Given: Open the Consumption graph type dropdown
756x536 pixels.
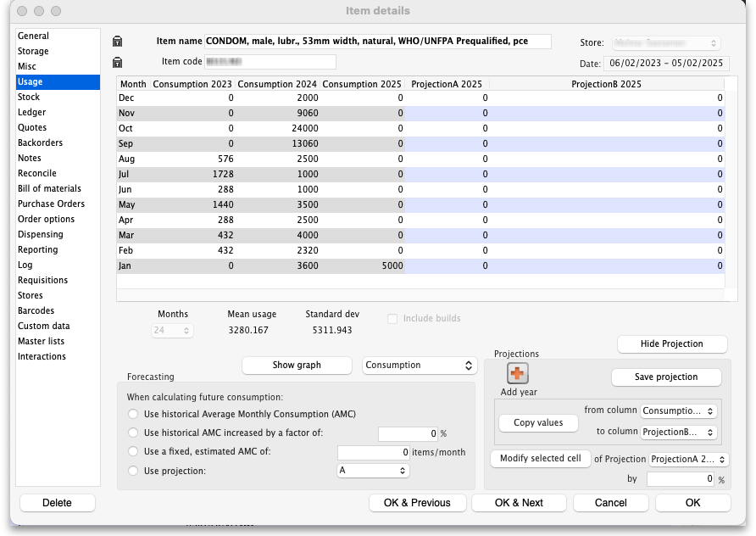Looking at the screenshot, I should 419,366.
